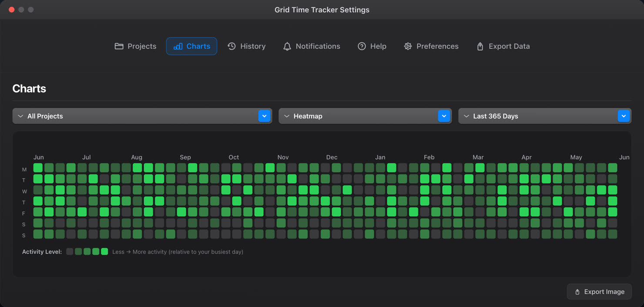Click chevron left of All Projects label

tap(20, 116)
